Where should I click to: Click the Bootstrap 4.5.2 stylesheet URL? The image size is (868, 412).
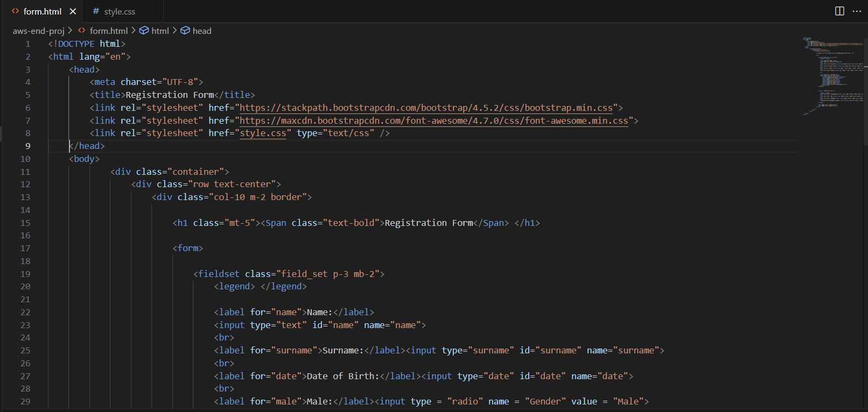point(426,108)
